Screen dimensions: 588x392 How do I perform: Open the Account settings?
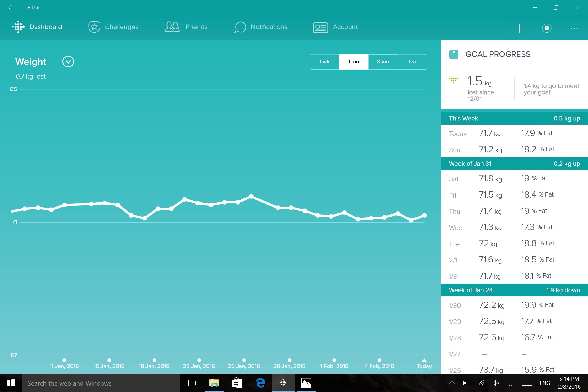335,27
